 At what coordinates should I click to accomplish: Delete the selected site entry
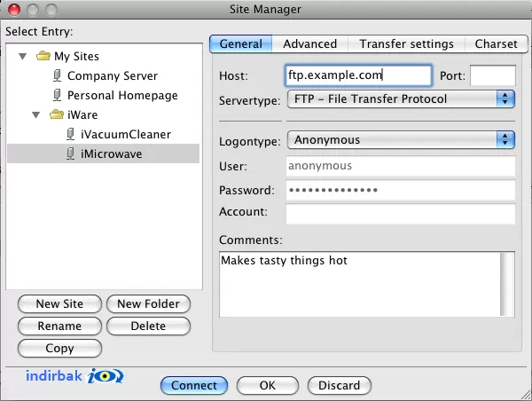148,326
